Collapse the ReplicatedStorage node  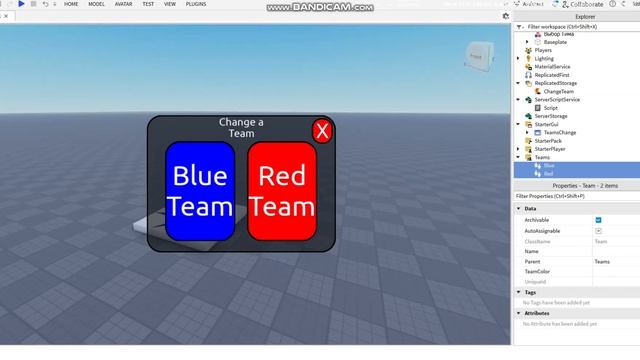tap(518, 83)
